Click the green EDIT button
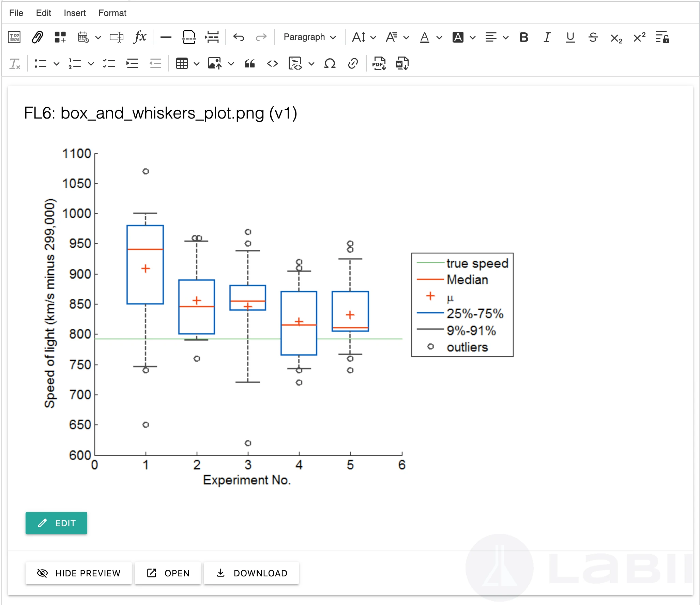This screenshot has height=605, width=700. [56, 523]
